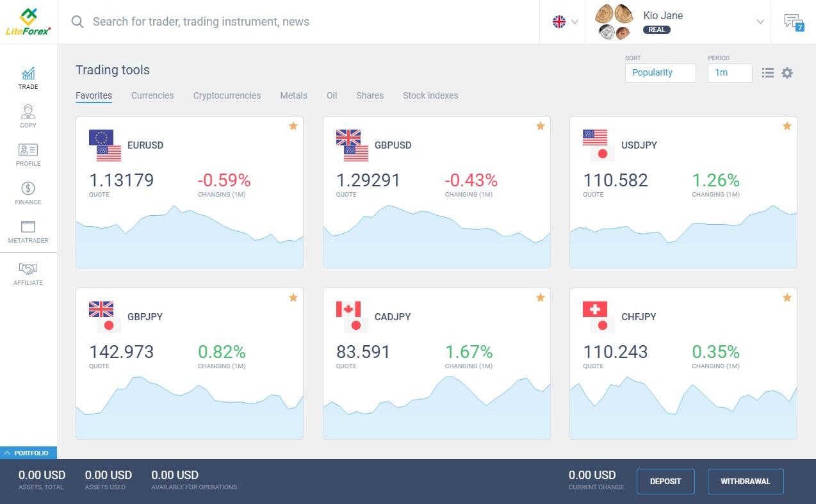
Task: Expand the Kio Jane account menu chevron
Action: pos(760,22)
